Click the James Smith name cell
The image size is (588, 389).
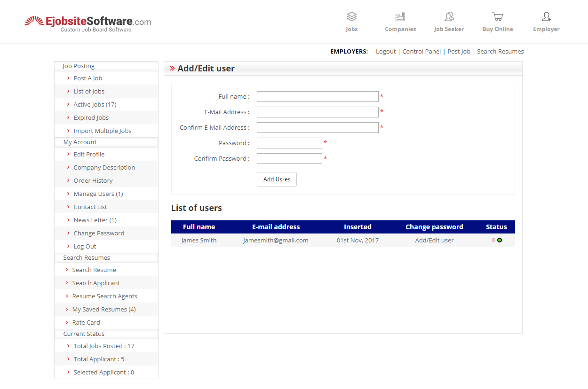tap(199, 240)
